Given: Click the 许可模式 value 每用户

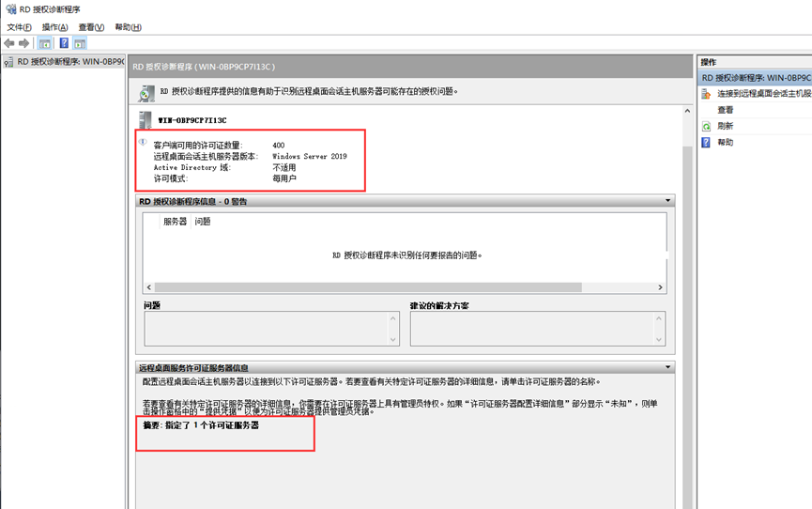Looking at the screenshot, I should pos(284,178).
